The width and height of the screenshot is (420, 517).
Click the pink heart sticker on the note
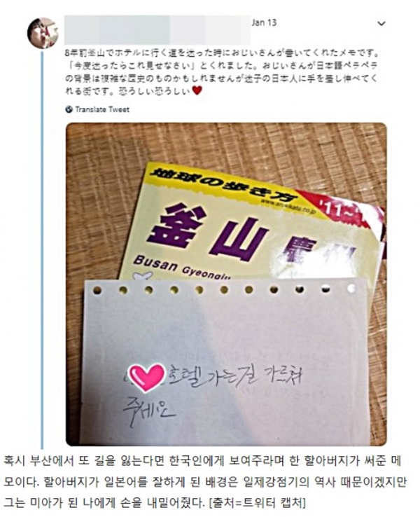pos(146,378)
